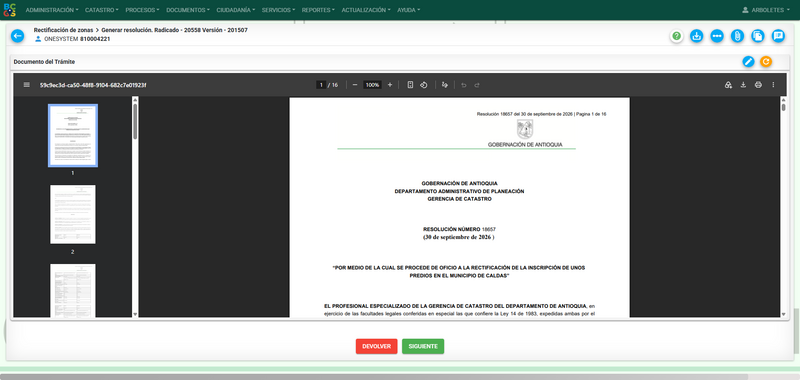
Task: Open the CIUDADANÍA dropdown menu
Action: 236,10
